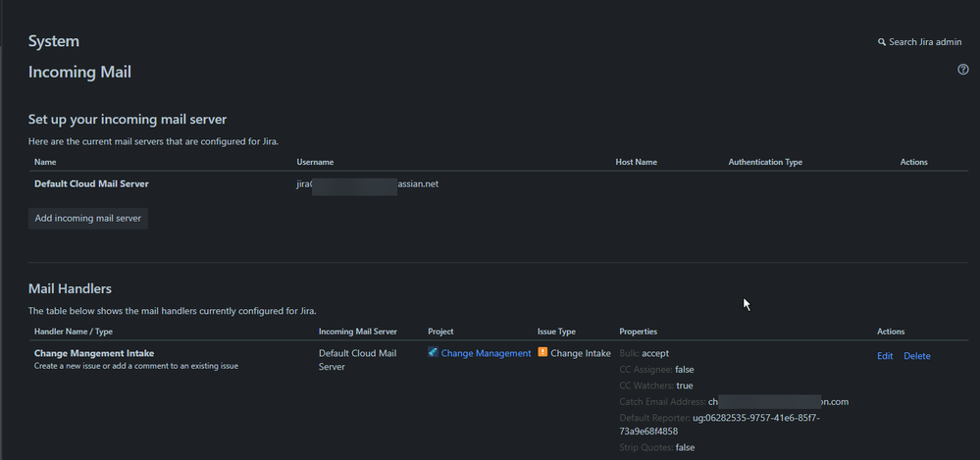Click the Username column header

(x=315, y=163)
